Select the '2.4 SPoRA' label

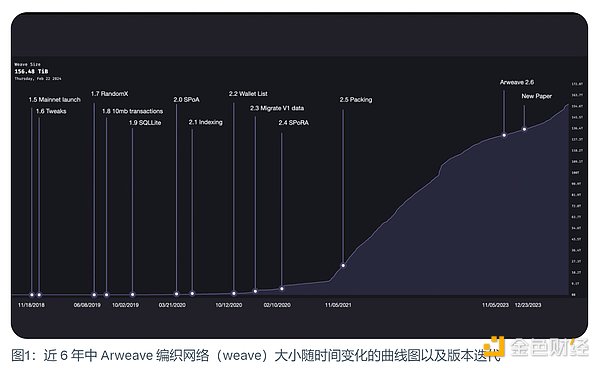[x=293, y=122]
